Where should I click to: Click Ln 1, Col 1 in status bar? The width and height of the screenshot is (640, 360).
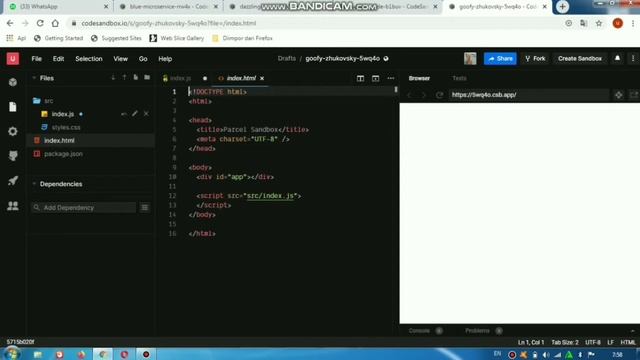point(531,342)
